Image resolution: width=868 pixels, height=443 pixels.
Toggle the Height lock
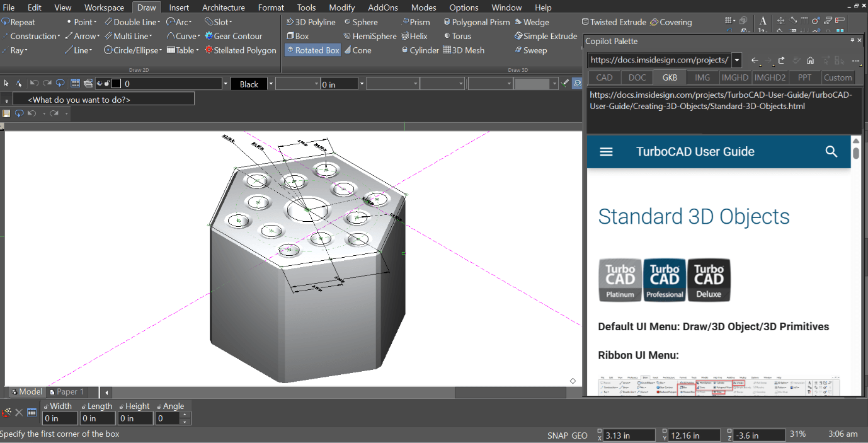122,406
